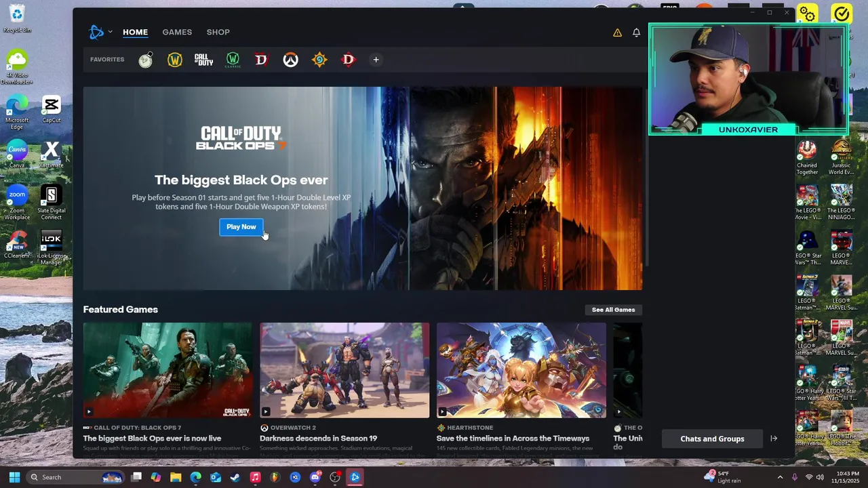
Task: Add a game to the favorites bar
Action: tap(376, 60)
